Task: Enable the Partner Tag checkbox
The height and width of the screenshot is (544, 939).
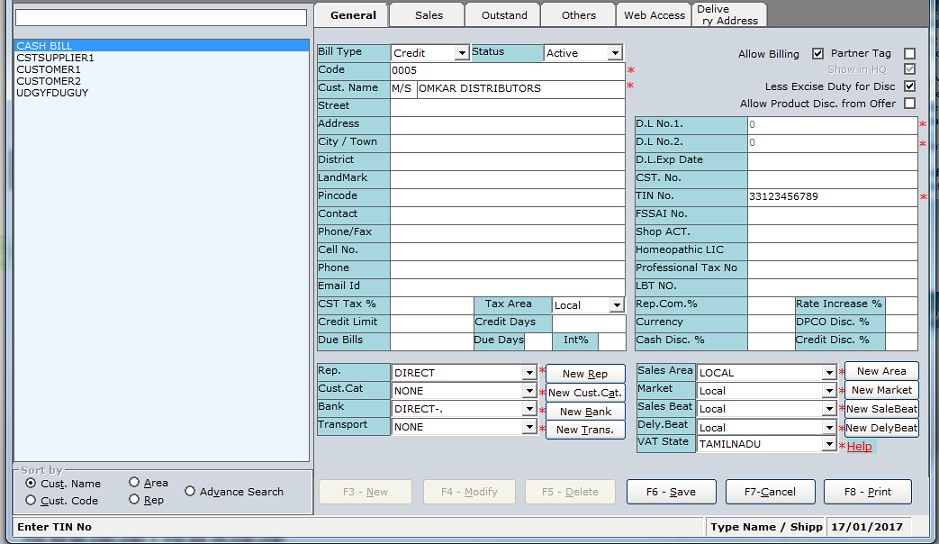Action: point(909,54)
